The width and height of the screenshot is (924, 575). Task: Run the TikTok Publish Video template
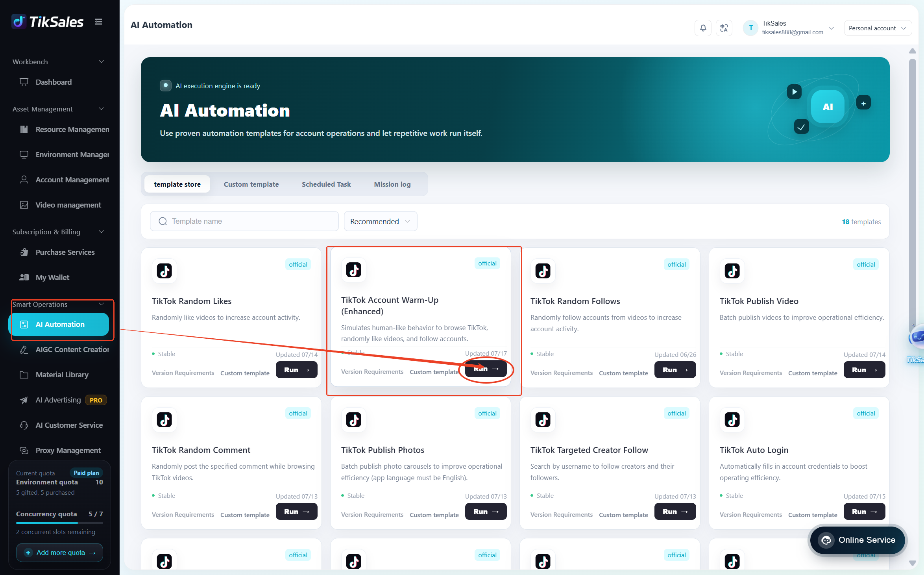tap(864, 370)
